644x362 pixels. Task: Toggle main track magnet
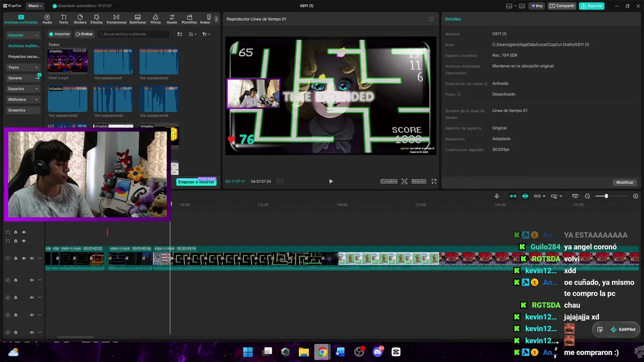pyautogui.click(x=513, y=196)
